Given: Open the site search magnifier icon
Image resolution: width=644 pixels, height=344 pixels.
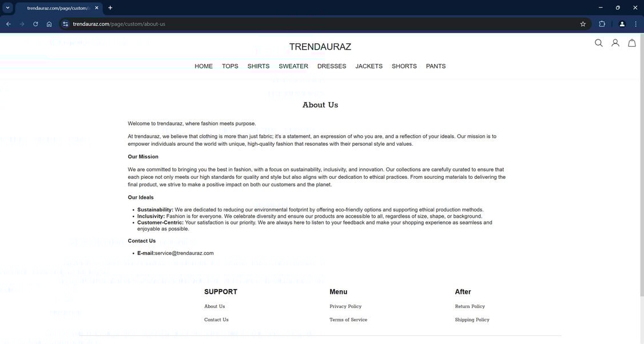Looking at the screenshot, I should point(598,43).
